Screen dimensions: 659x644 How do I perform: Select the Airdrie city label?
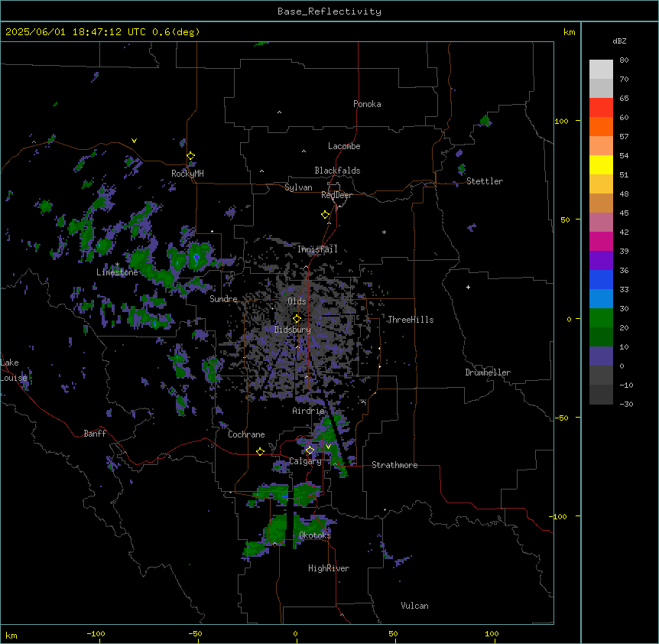[308, 411]
